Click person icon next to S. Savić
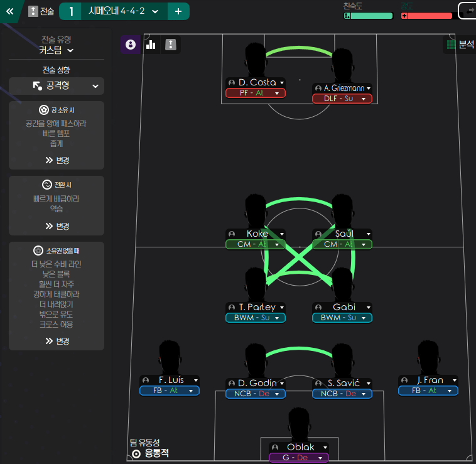The width and height of the screenshot is (476, 464). click(318, 384)
